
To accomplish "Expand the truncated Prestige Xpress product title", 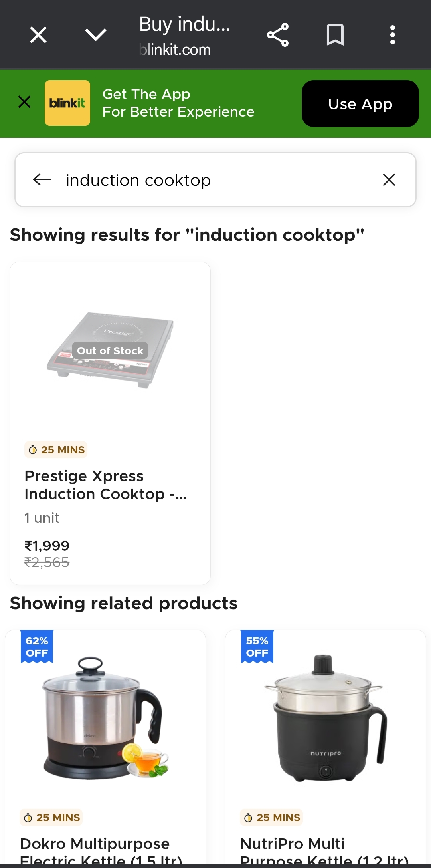I will coord(106,485).
